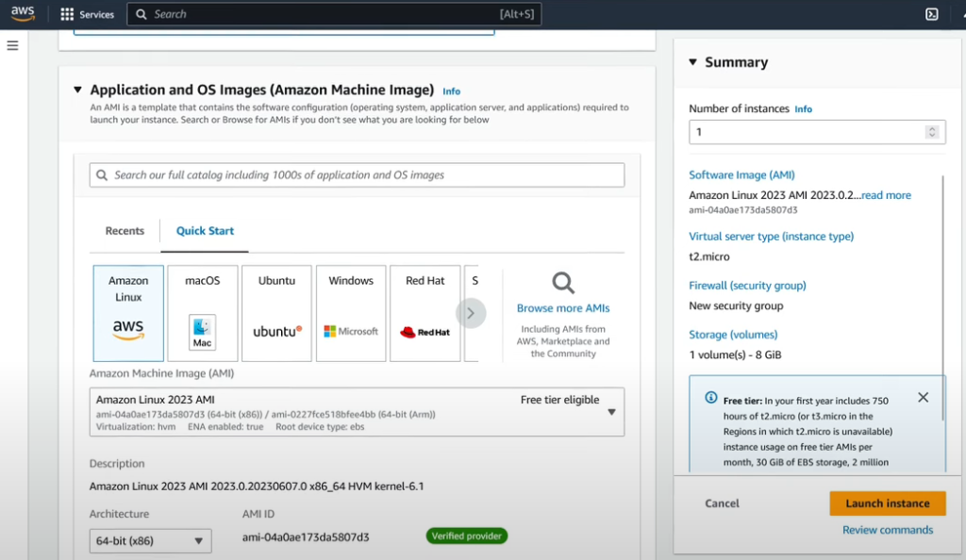Switch to the Recents tab
Screen dimensions: 966x560
pos(125,231)
